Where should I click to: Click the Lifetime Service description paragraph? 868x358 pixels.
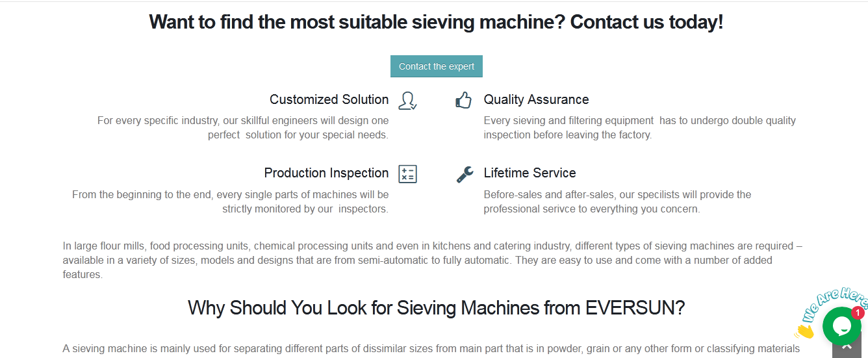617,201
